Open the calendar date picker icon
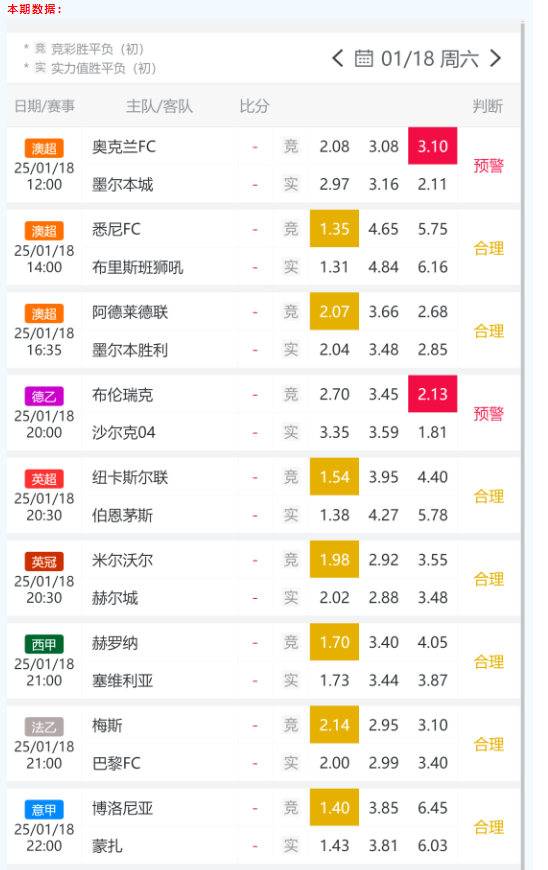 click(x=364, y=58)
